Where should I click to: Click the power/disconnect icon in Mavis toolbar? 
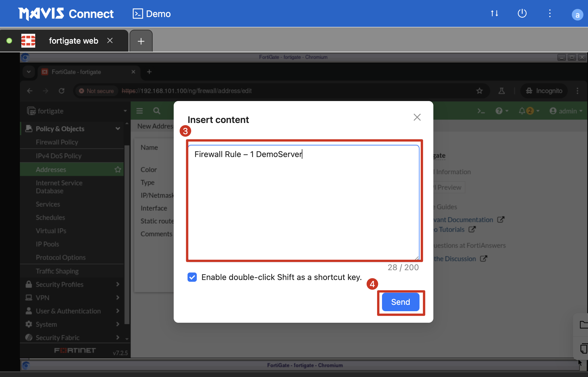[522, 13]
